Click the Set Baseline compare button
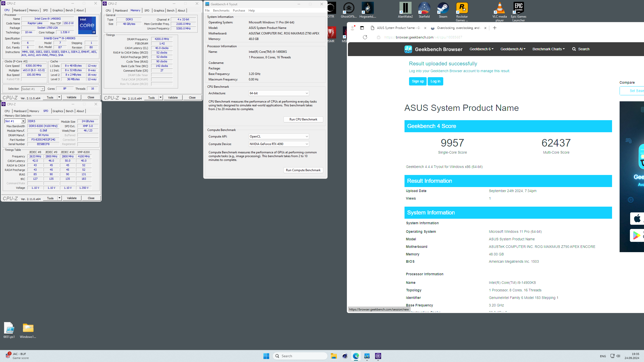644x362 pixels. pos(632,91)
